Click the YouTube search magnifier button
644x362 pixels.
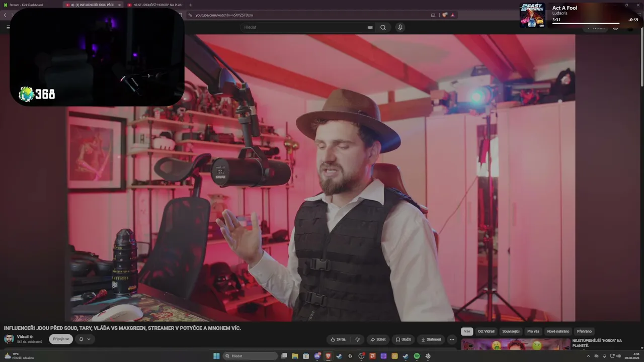point(383,27)
